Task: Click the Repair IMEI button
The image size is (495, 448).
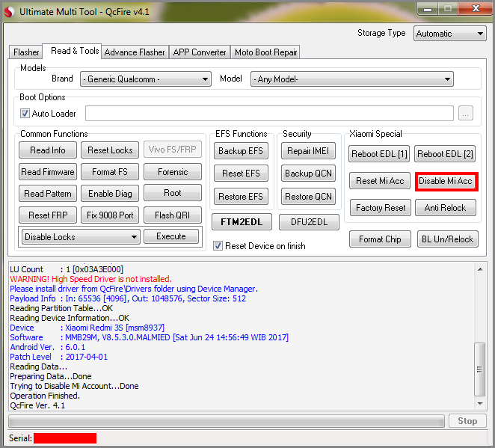Action: [x=308, y=151]
